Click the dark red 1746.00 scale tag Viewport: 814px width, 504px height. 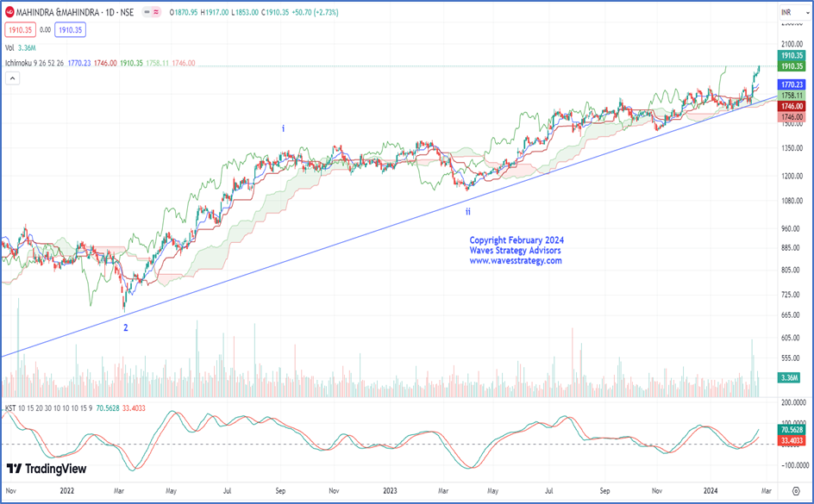tap(792, 106)
